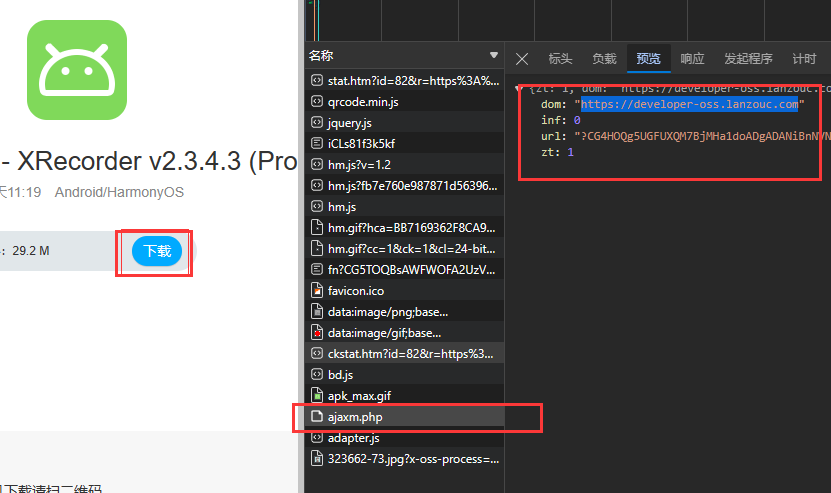The height and width of the screenshot is (493, 831).
Task: Close the request details panel with X
Action: (522, 59)
